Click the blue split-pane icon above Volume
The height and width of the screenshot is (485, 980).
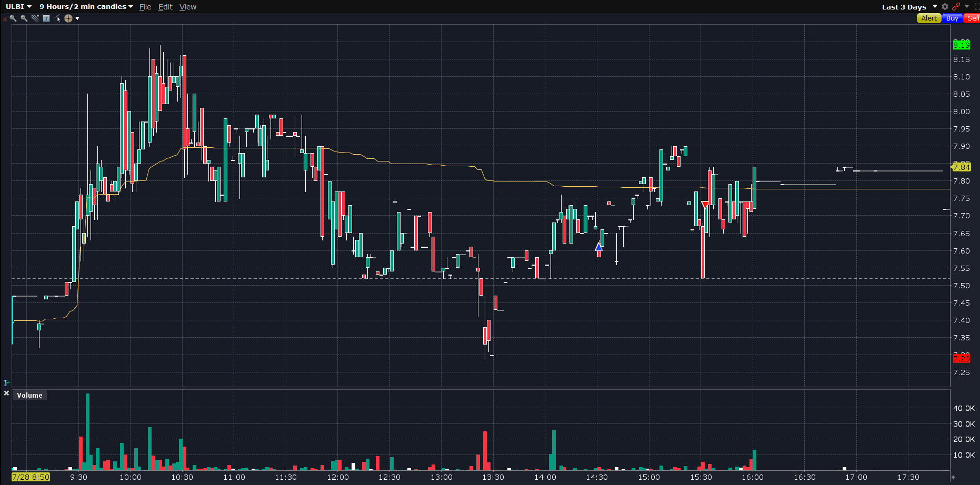tap(6, 382)
